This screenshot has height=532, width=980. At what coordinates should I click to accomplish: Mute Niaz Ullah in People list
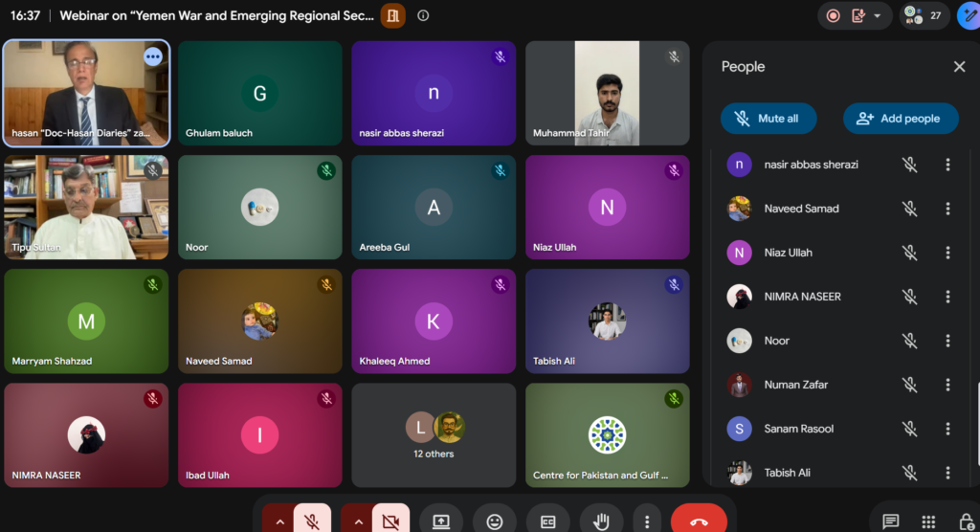tap(909, 253)
